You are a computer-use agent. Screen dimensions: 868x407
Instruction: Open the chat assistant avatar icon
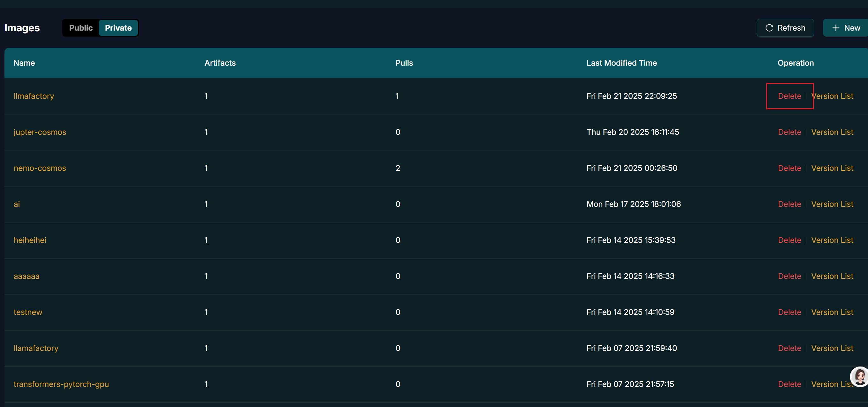pyautogui.click(x=860, y=376)
